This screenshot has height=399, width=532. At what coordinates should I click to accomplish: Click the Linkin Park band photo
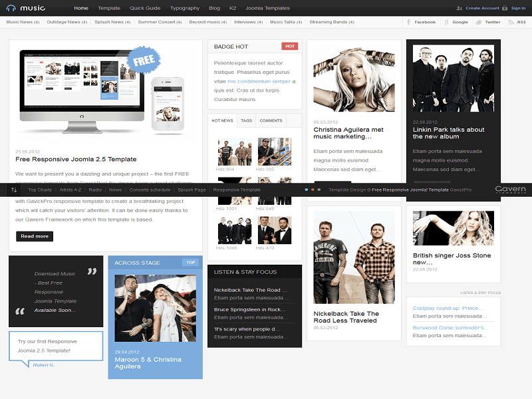(x=454, y=78)
